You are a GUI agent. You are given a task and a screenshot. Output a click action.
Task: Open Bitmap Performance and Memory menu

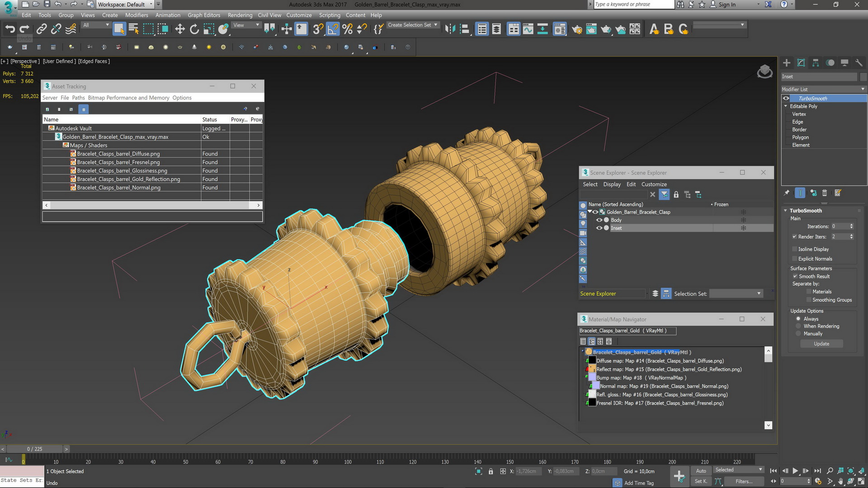(x=128, y=98)
